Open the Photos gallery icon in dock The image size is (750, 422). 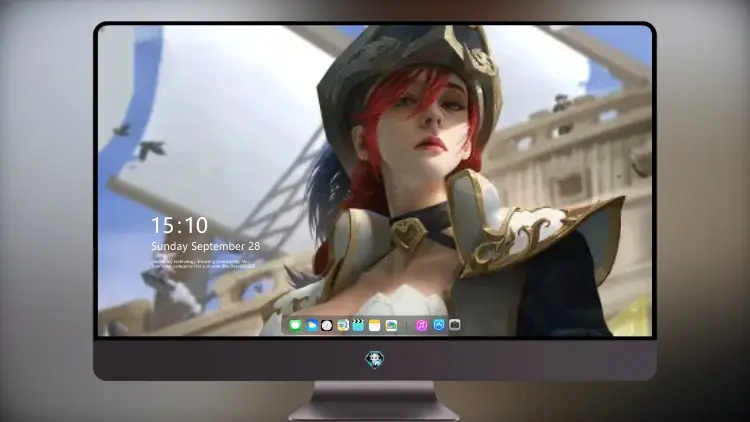pos(391,326)
